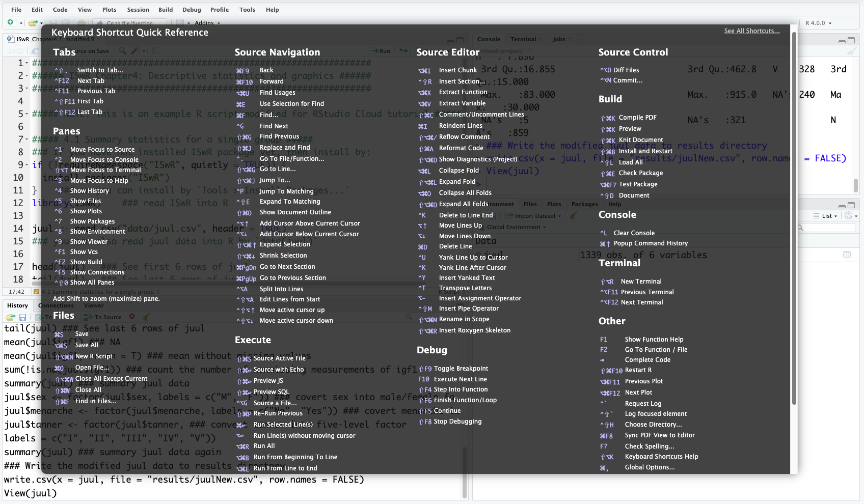Open Import Dataset in the Environment pane
The image size is (864, 504).
[x=532, y=215]
